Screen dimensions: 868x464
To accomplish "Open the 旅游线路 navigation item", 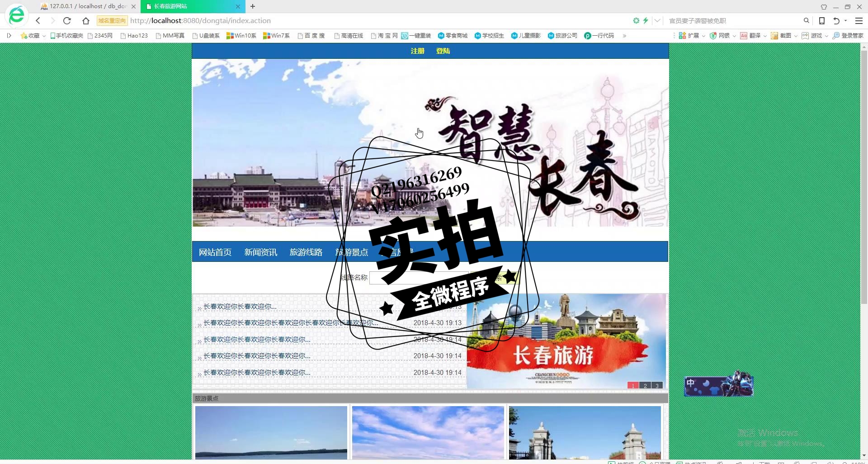I will click(x=306, y=252).
